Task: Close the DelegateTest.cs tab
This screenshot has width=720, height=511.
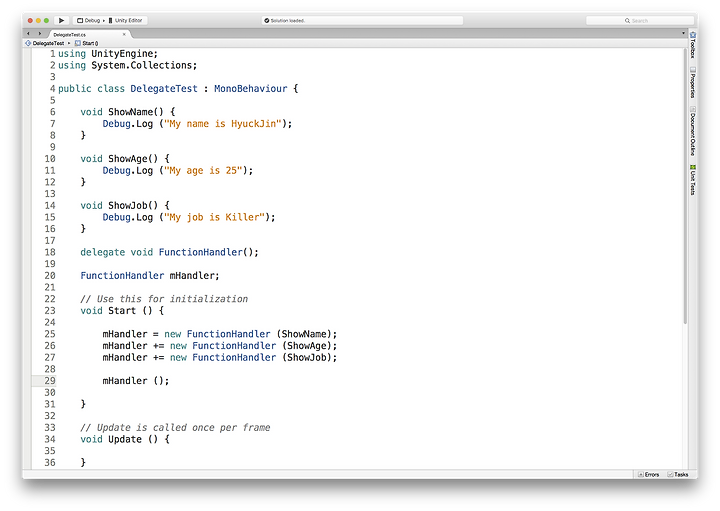Action: (x=124, y=34)
